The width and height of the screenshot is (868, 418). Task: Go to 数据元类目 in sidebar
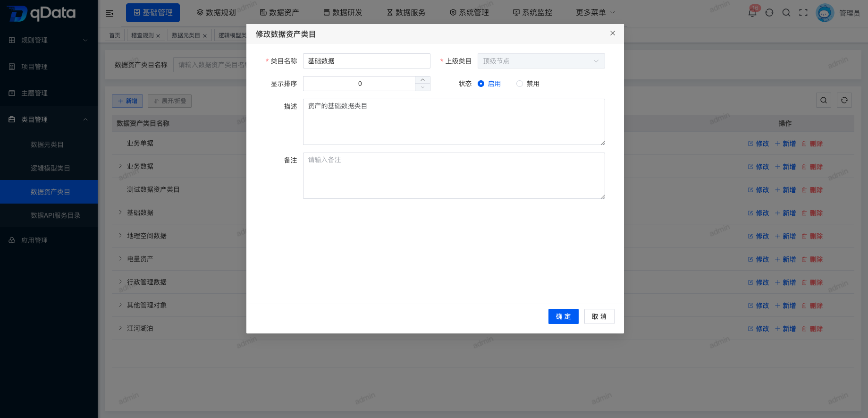49,145
